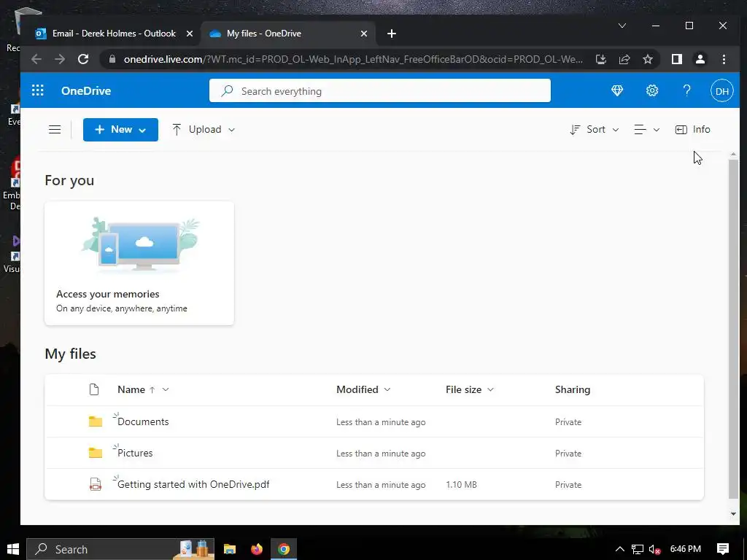The image size is (747, 560).
Task: Open the Documents folder
Action: (x=143, y=421)
